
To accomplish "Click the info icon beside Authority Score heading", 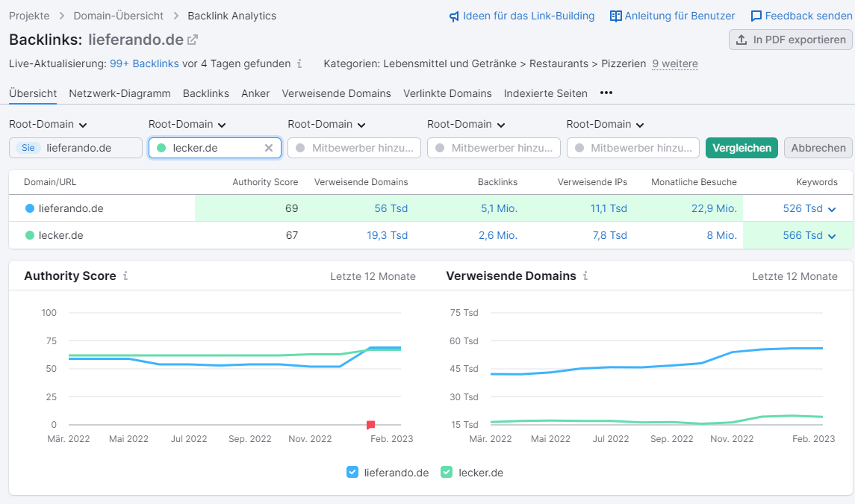I will tap(126, 276).
